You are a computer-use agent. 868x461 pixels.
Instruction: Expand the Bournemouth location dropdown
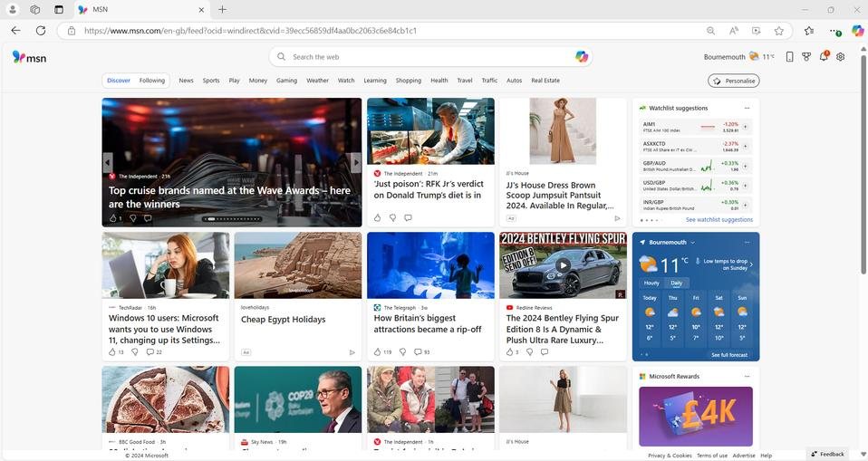[692, 243]
